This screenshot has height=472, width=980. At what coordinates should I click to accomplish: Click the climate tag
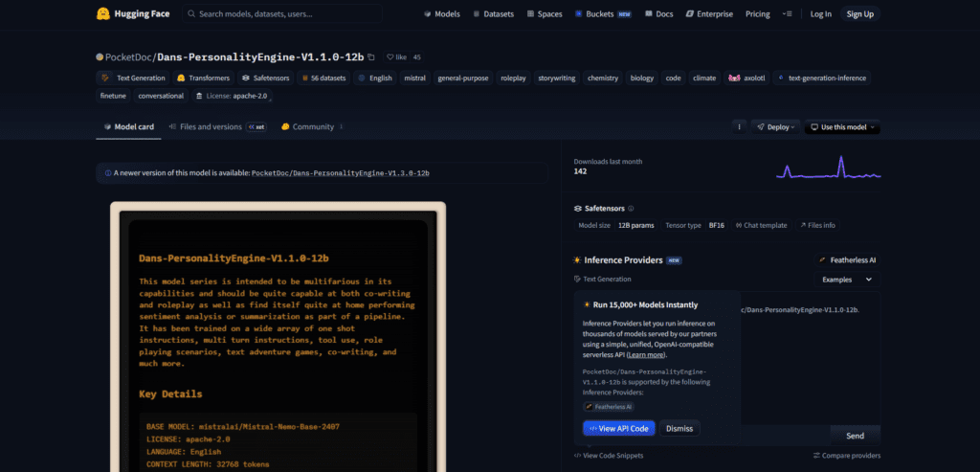coord(704,79)
